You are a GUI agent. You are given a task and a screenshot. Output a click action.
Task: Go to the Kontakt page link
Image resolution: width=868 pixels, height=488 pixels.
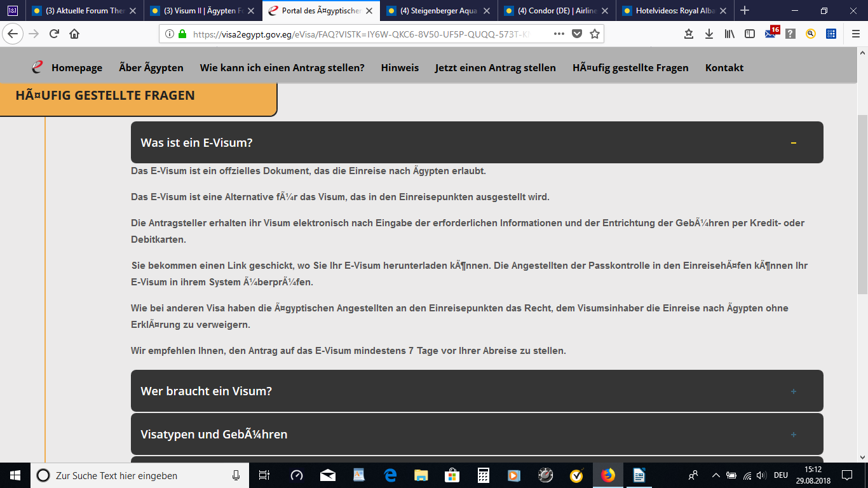[x=724, y=67]
